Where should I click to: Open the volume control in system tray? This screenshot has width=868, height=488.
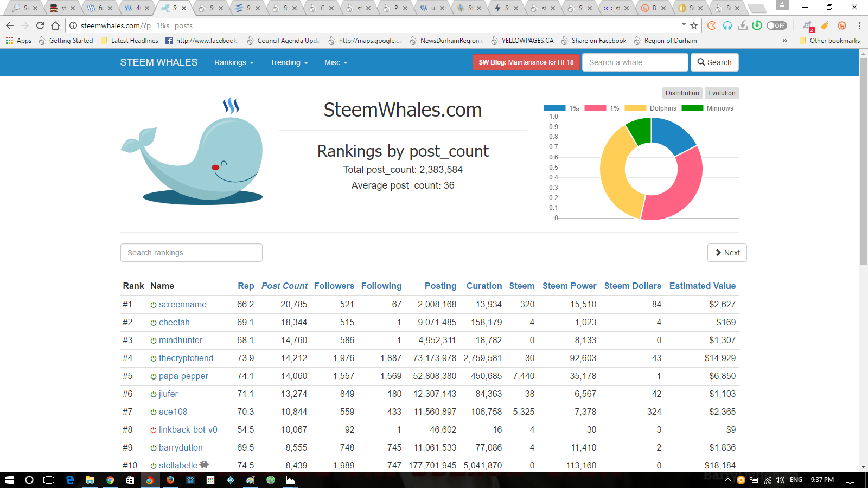coord(780,480)
